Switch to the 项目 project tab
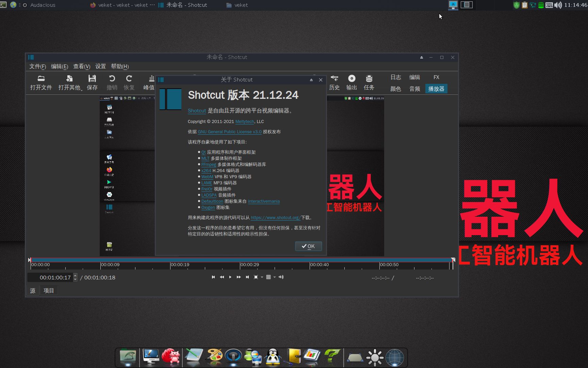The image size is (588, 368). tap(49, 291)
